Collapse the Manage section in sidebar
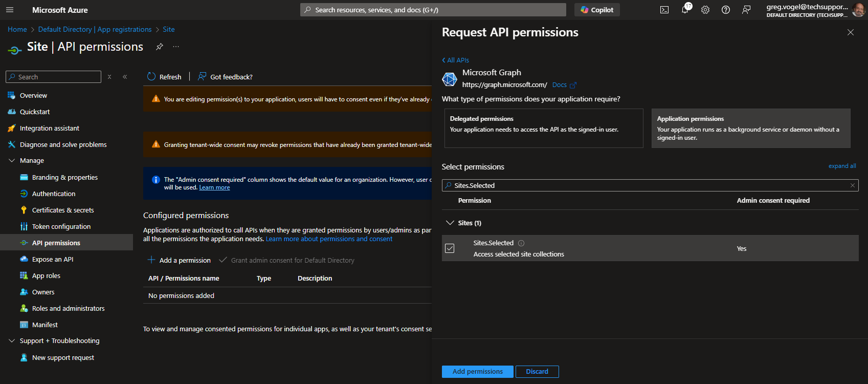 tap(12, 160)
